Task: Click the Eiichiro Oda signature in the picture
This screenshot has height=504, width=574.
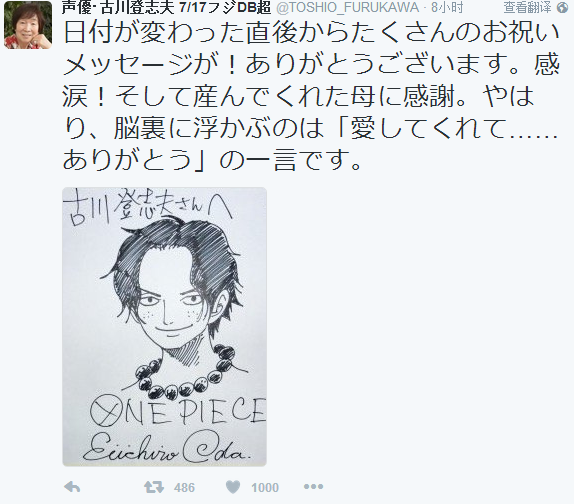Action: [167, 451]
